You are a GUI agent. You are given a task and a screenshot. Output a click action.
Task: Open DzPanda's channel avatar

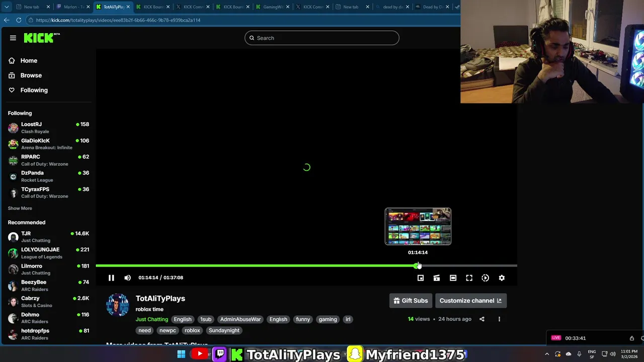[13, 176]
